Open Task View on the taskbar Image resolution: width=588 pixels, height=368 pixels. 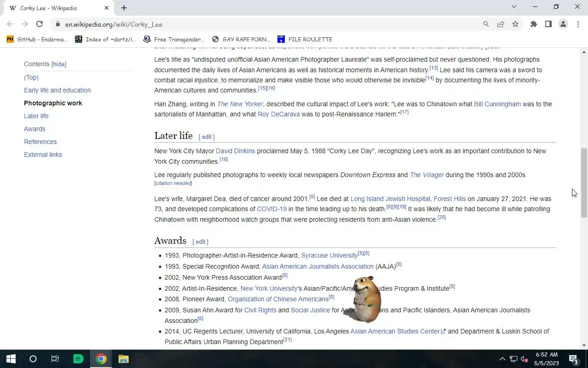coord(55,359)
